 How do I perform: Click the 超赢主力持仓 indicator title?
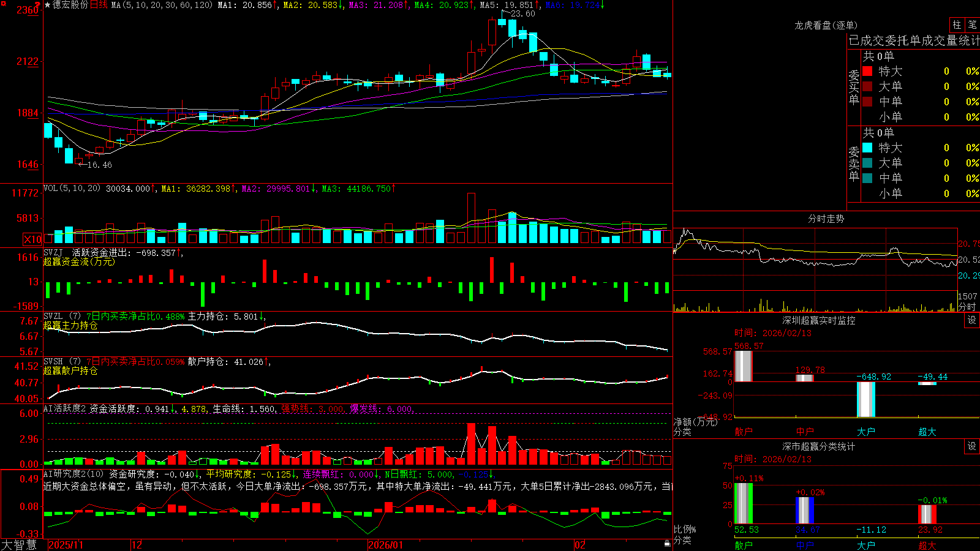point(70,325)
